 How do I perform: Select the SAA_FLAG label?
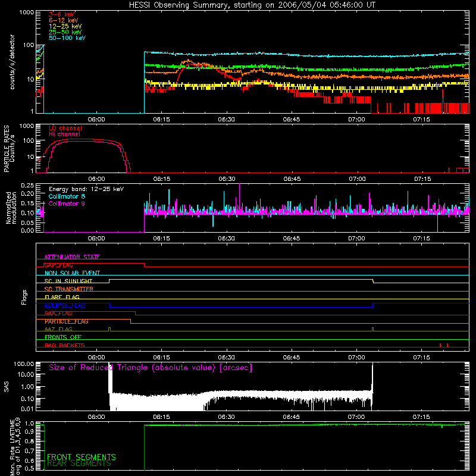[58, 314]
